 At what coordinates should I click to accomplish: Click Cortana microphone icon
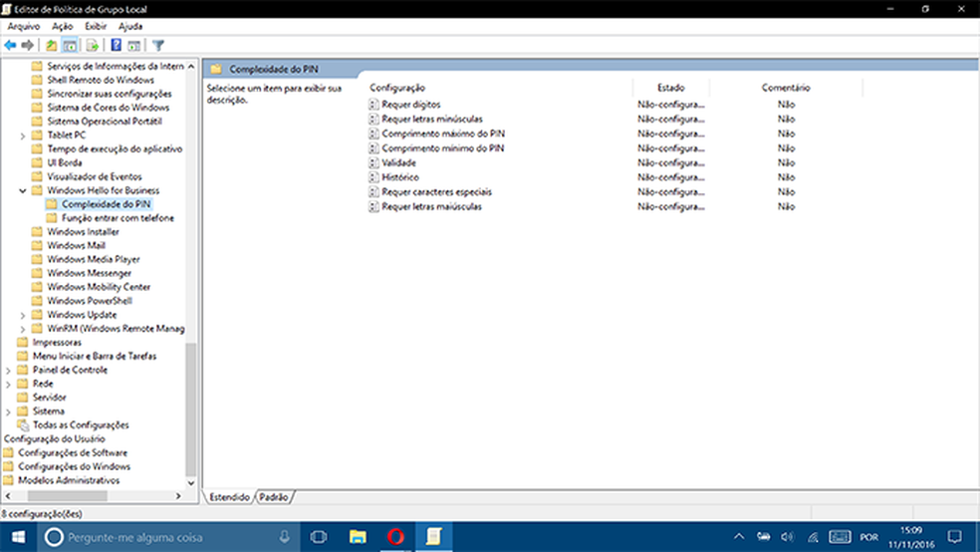[x=285, y=537]
